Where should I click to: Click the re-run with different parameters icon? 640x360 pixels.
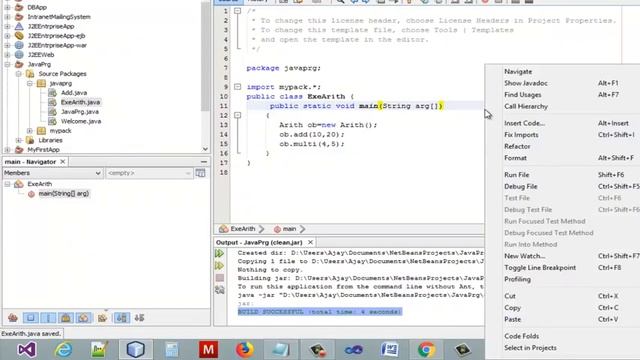click(220, 266)
